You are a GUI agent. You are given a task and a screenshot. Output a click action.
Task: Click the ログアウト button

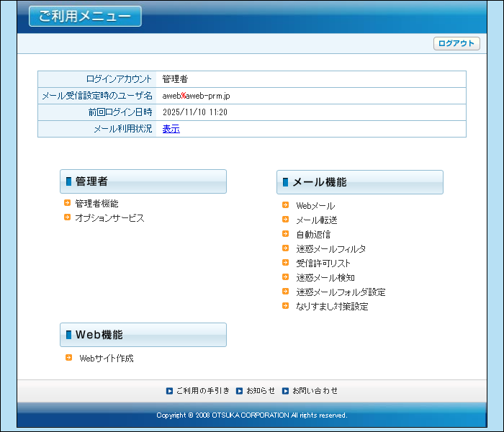pos(456,43)
